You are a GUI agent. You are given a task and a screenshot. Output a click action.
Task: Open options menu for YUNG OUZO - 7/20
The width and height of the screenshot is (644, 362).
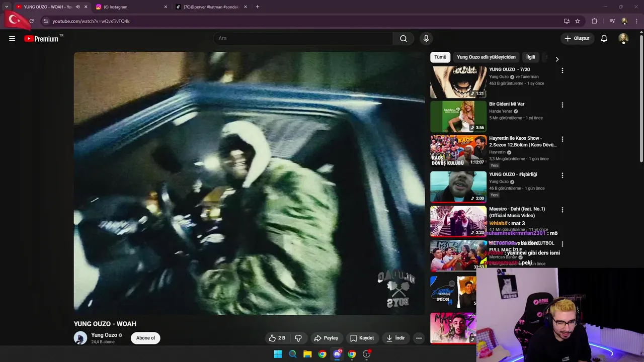coord(562,70)
